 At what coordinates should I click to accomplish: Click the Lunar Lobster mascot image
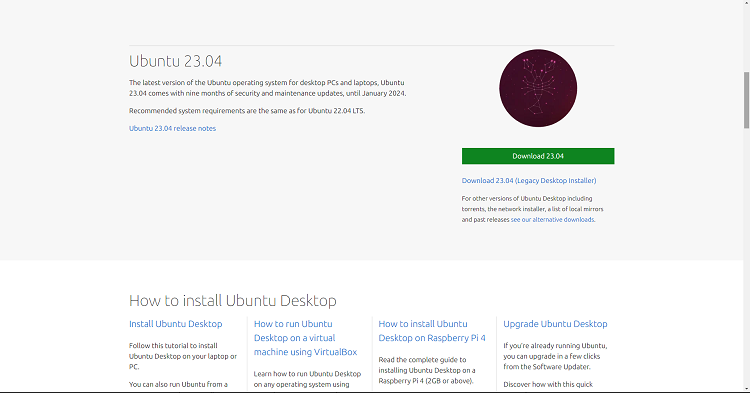pos(538,88)
